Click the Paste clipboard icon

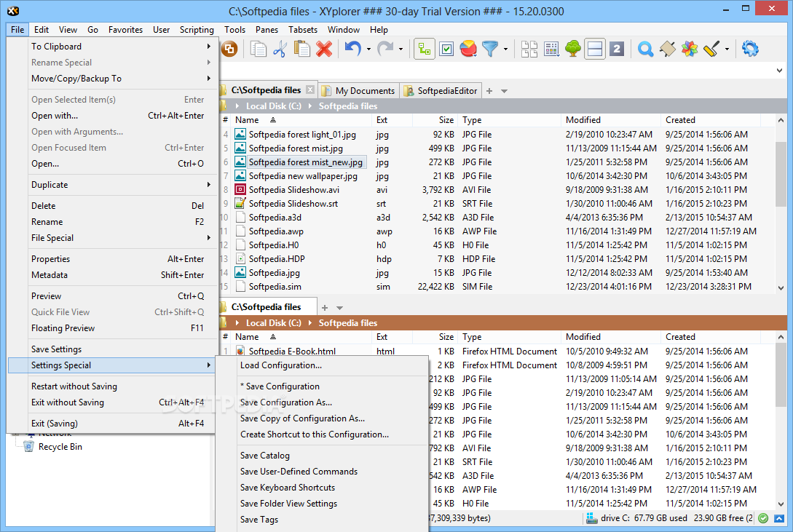click(x=302, y=49)
